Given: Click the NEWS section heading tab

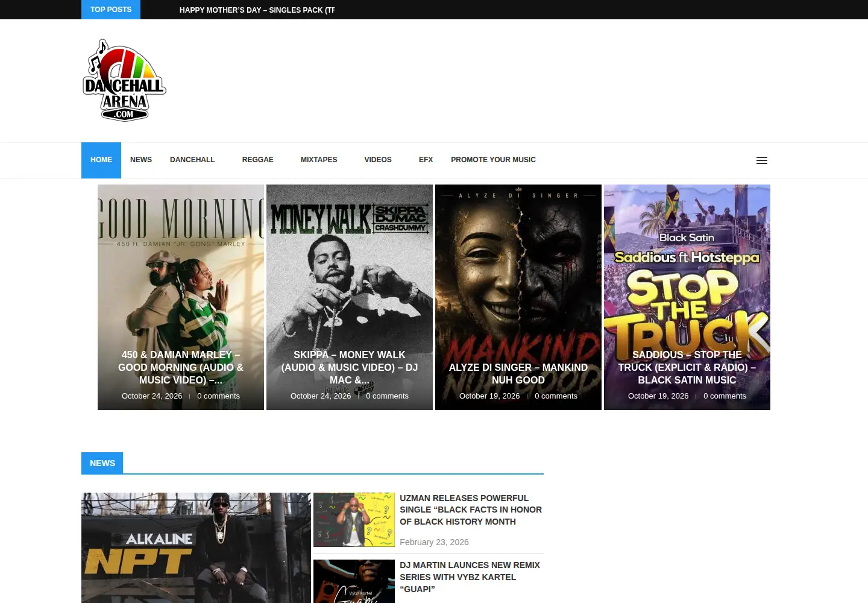Looking at the screenshot, I should pos(102,463).
